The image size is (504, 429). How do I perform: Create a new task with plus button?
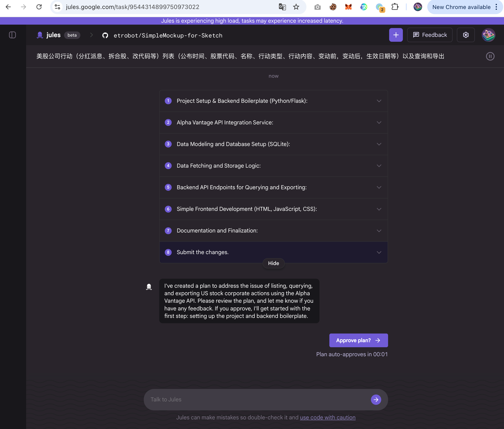[396, 35]
